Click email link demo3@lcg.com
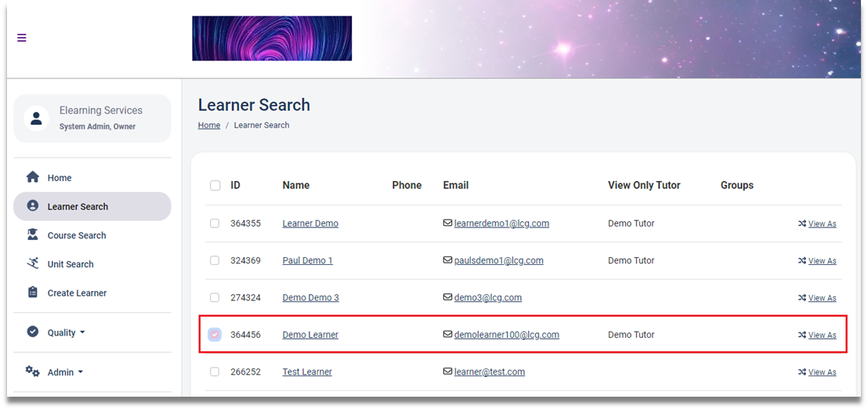Viewport: 868px width, 410px height. [x=488, y=298]
